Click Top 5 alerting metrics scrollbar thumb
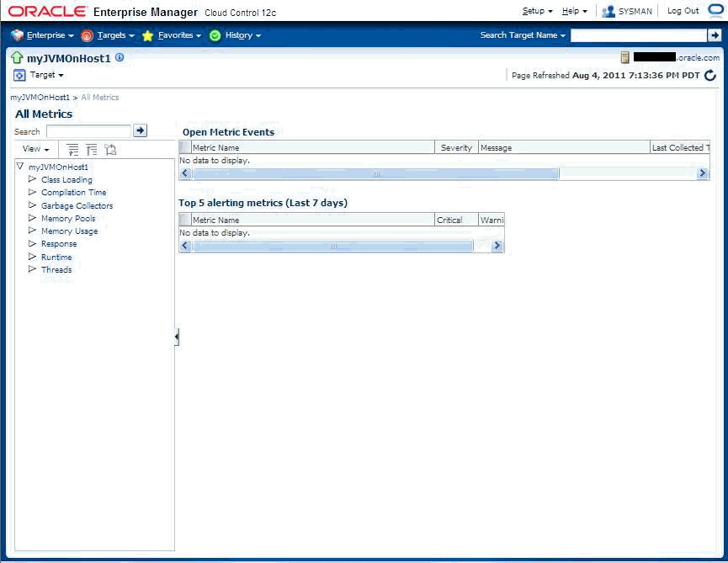 pyautogui.click(x=333, y=246)
